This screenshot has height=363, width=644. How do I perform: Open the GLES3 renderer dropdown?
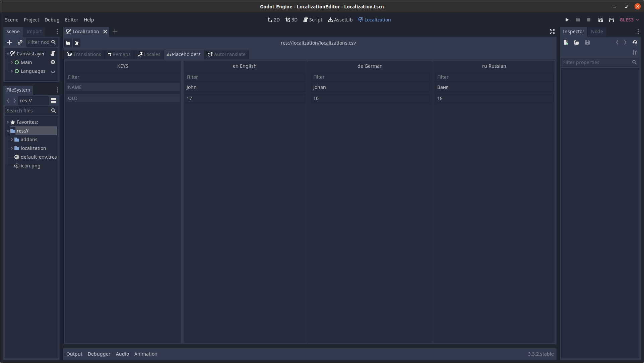629,20
